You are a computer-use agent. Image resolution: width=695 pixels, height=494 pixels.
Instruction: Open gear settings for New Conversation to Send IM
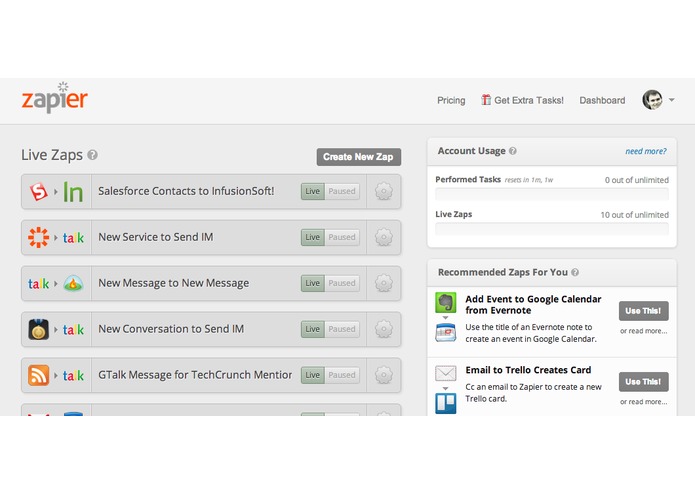[384, 329]
